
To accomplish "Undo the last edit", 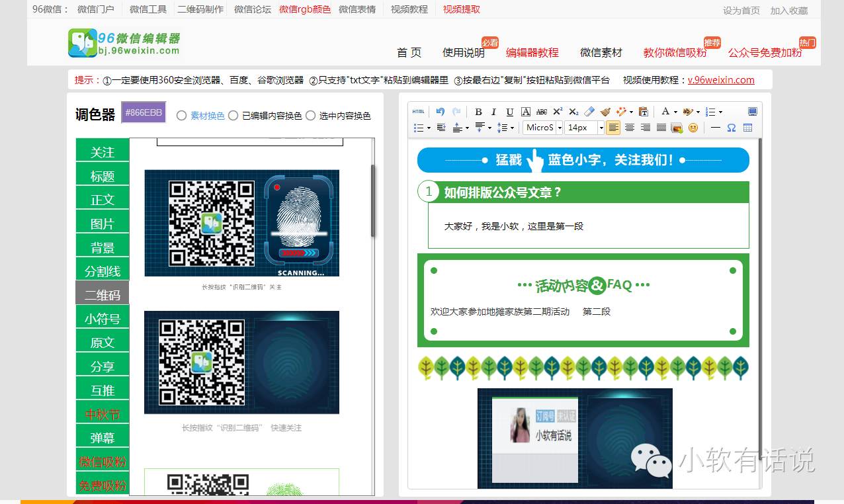I will tap(441, 112).
